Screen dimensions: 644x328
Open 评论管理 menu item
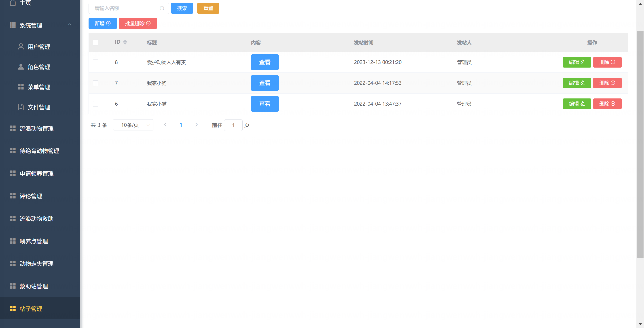click(31, 196)
